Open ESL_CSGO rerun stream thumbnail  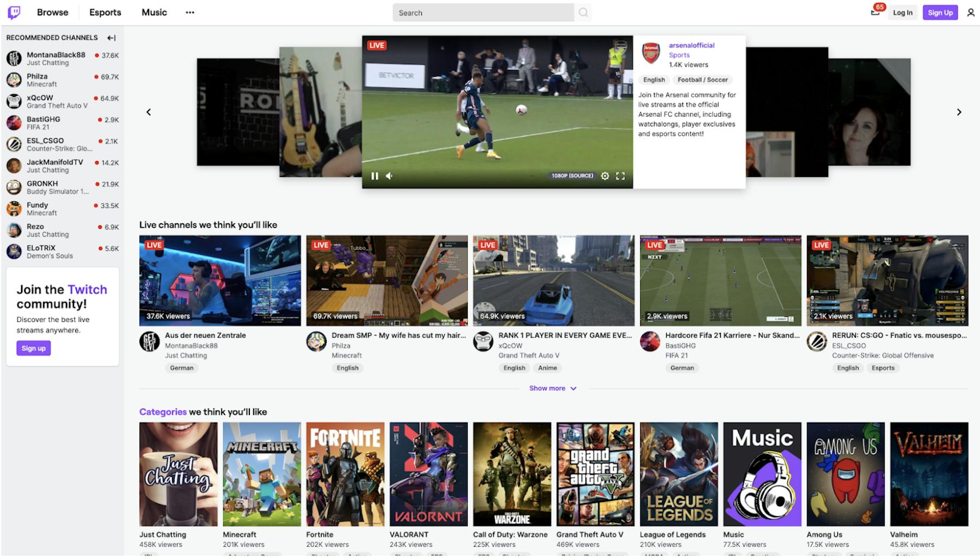click(887, 280)
